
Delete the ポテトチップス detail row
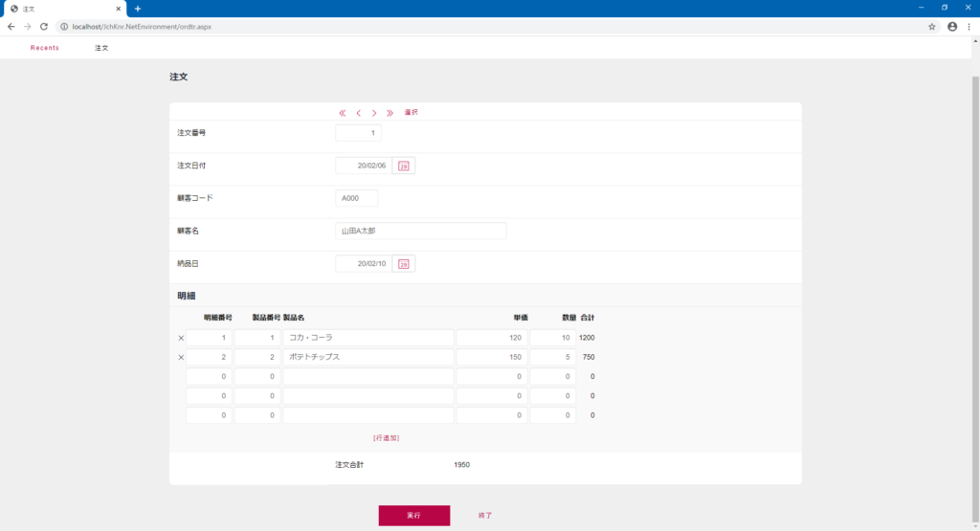(x=181, y=357)
